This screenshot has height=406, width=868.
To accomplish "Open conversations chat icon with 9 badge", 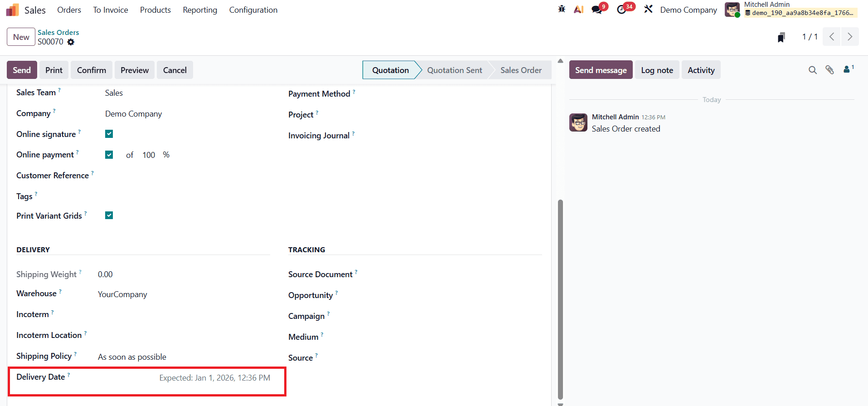I will [x=597, y=10].
